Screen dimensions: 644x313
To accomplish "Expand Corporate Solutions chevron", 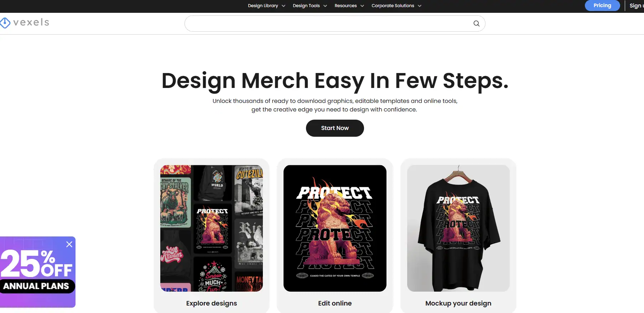I will click(420, 6).
